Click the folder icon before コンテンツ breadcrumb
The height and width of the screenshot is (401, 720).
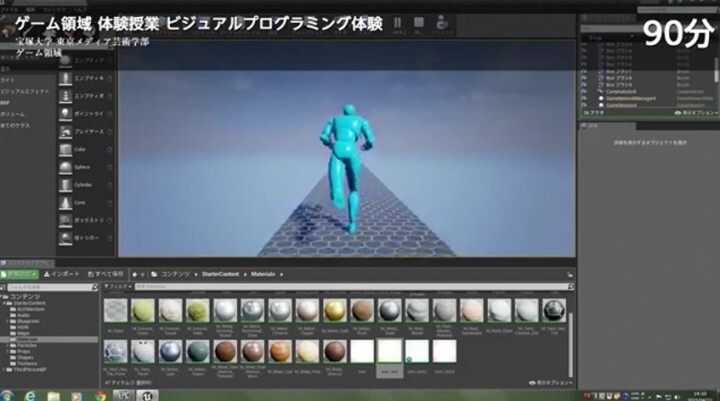point(154,274)
